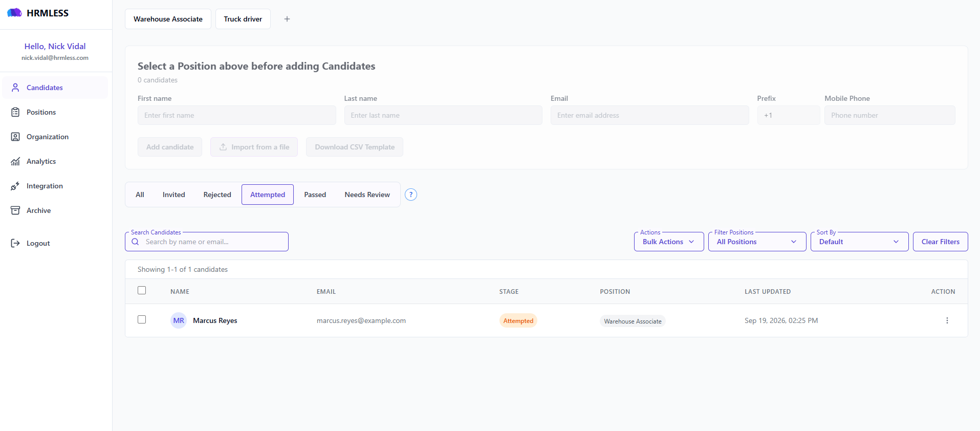Open the Integration sidebar page
The width and height of the screenshot is (980, 431).
pyautogui.click(x=55, y=186)
